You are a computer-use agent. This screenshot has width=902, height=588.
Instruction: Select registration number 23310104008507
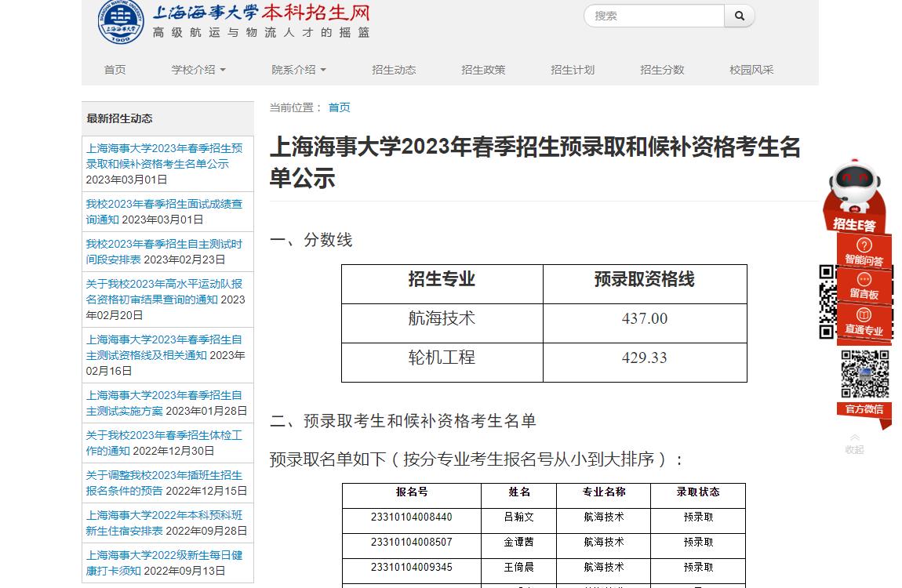pyautogui.click(x=411, y=542)
